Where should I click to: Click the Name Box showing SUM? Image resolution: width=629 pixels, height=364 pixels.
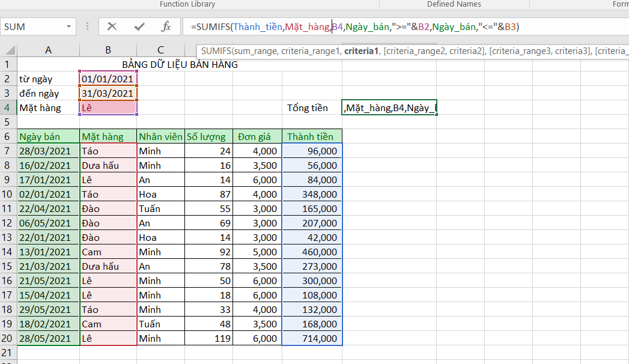coord(33,27)
